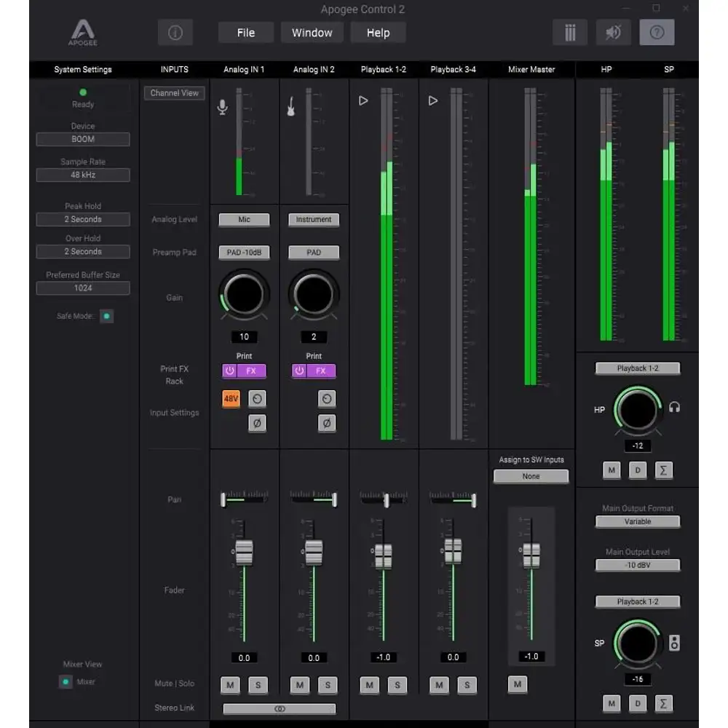The image size is (728, 728).
Task: Open the mixer view icon in the top toolbar
Action: (570, 33)
